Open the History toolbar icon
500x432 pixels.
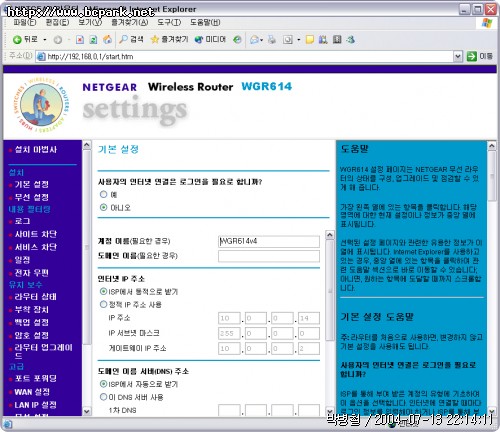237,40
